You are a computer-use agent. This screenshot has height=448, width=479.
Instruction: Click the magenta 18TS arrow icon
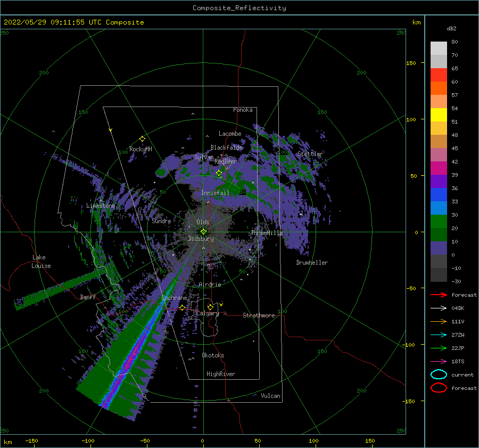tap(439, 362)
